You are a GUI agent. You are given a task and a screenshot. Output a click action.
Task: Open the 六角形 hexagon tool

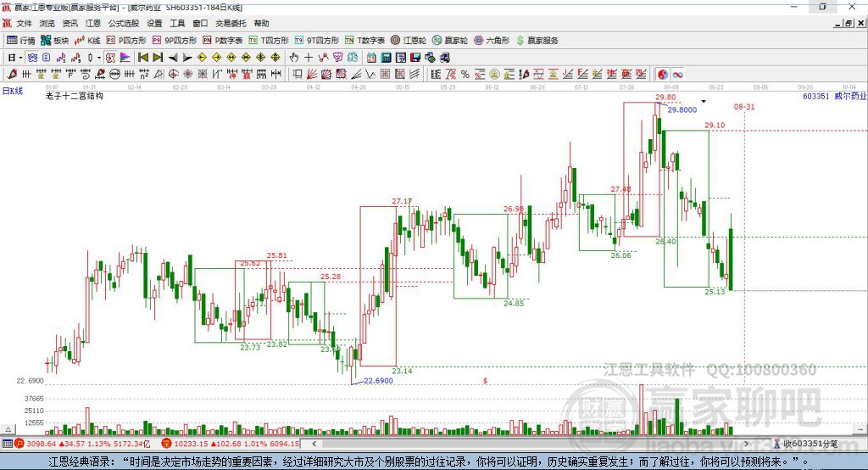pos(492,41)
